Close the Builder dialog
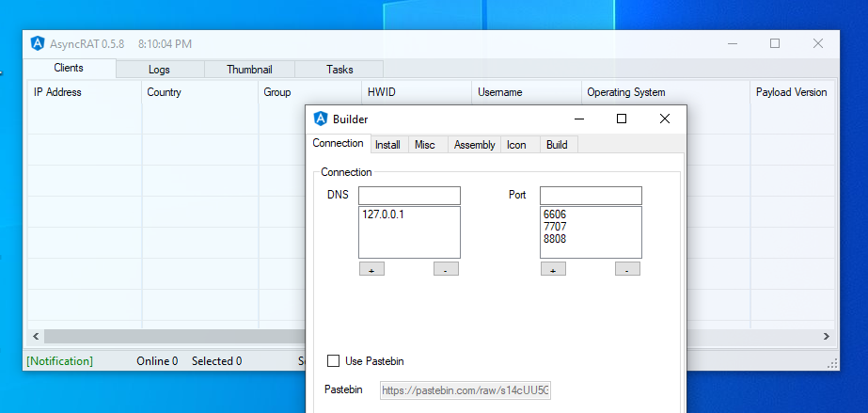The image size is (868, 413). [x=664, y=119]
